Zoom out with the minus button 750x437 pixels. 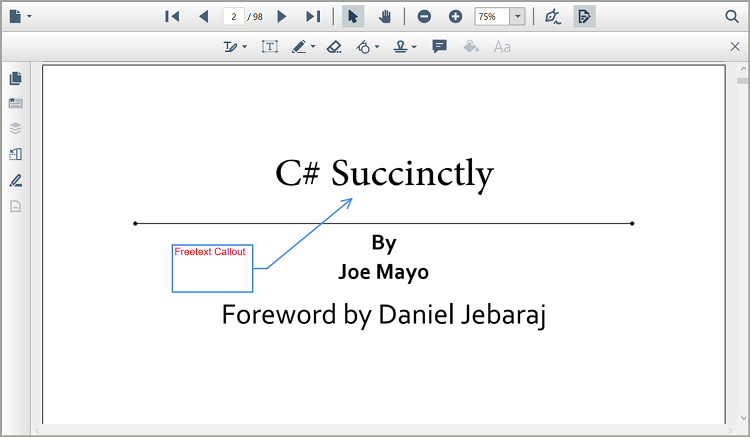pos(425,17)
